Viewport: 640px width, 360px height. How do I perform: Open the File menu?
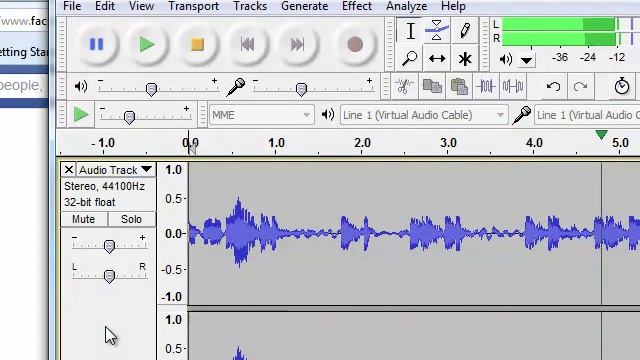[72, 6]
